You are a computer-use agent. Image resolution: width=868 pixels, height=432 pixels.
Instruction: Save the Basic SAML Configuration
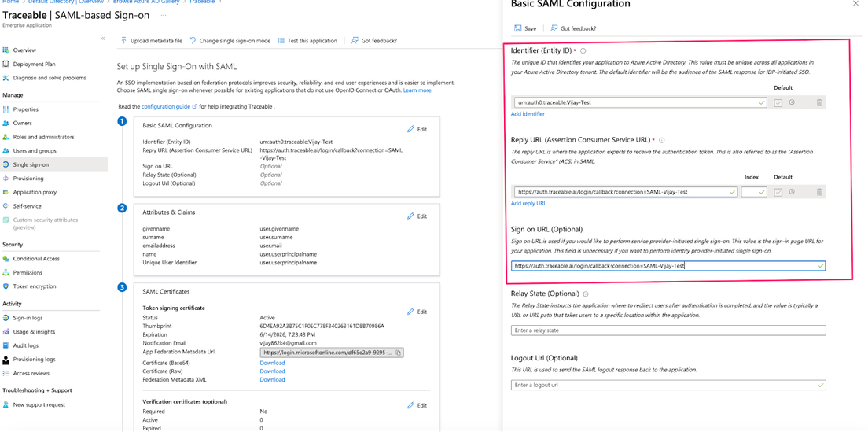pyautogui.click(x=525, y=28)
